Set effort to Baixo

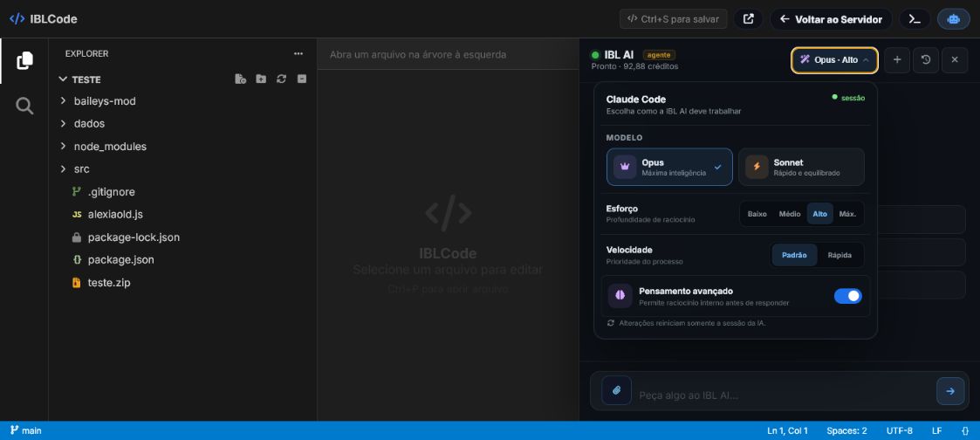click(x=757, y=214)
